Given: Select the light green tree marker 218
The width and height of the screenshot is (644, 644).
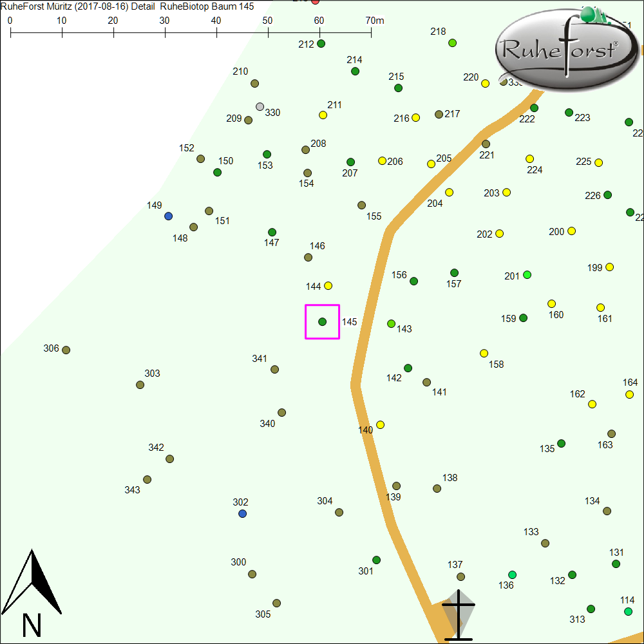Looking at the screenshot, I should coord(452,43).
